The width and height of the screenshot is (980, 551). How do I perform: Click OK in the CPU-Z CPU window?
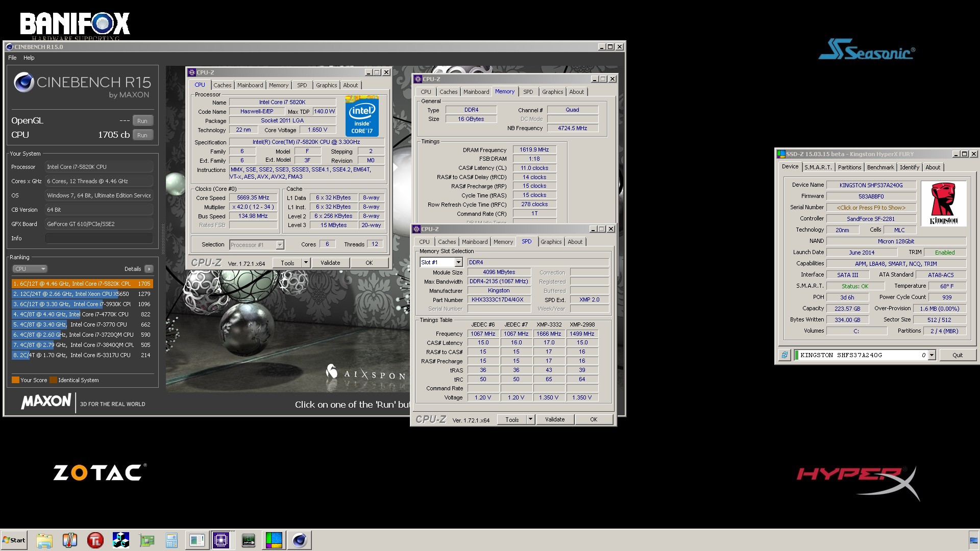click(x=369, y=263)
